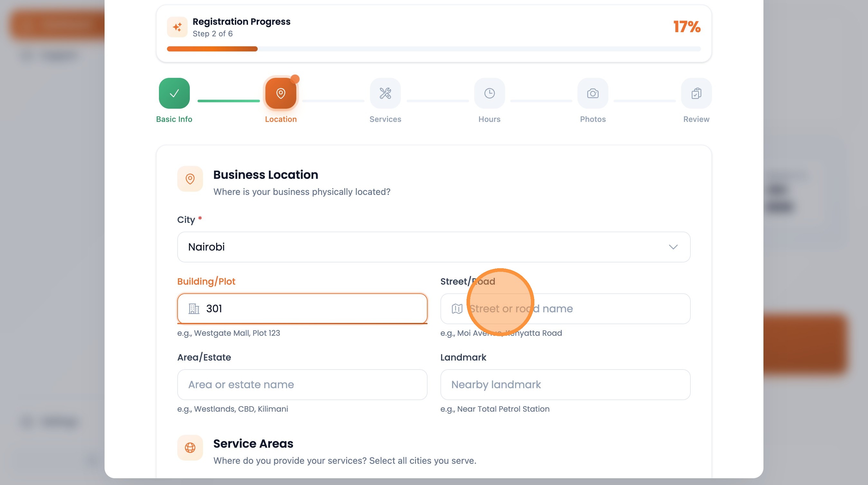Jump to the Hours clock step icon

click(489, 93)
